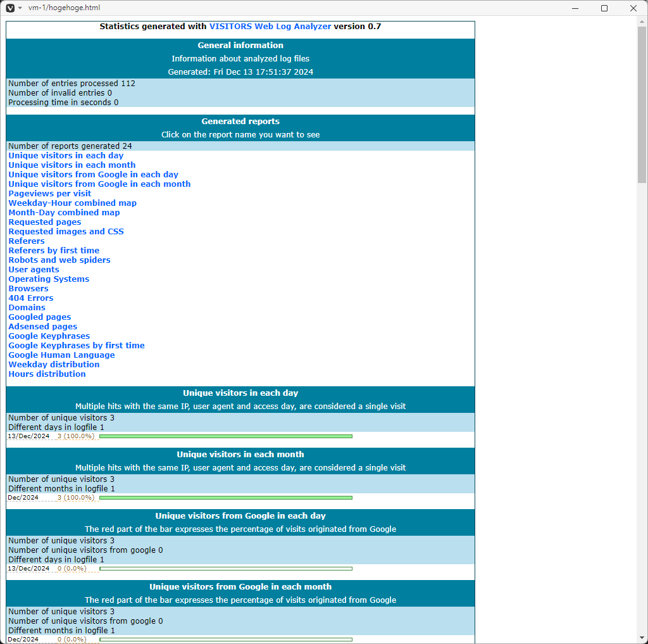Click the scrollbar up arrow
The width and height of the screenshot is (648, 644).
click(x=642, y=22)
